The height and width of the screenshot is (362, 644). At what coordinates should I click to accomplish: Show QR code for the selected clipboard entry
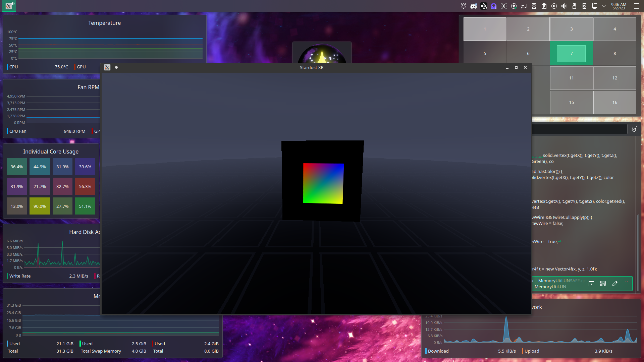pyautogui.click(x=603, y=284)
